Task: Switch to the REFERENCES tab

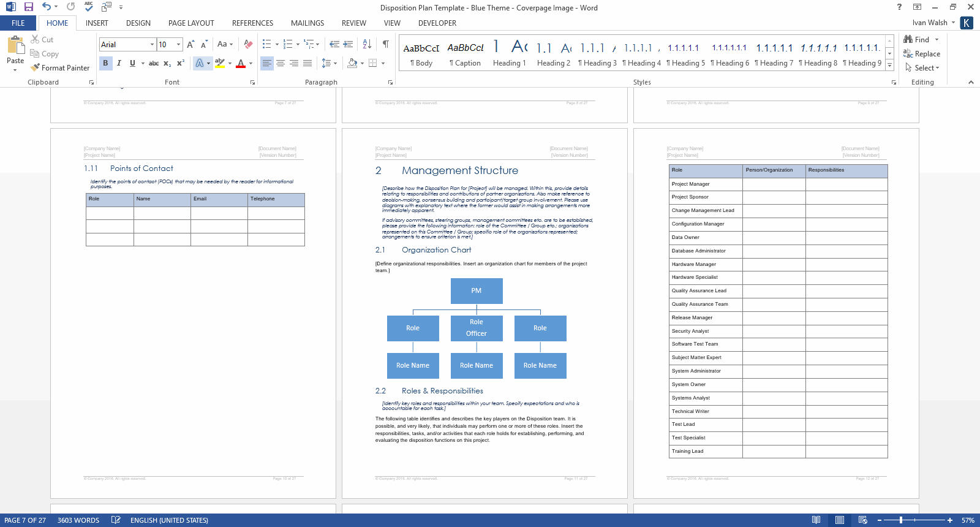Action: pyautogui.click(x=252, y=23)
